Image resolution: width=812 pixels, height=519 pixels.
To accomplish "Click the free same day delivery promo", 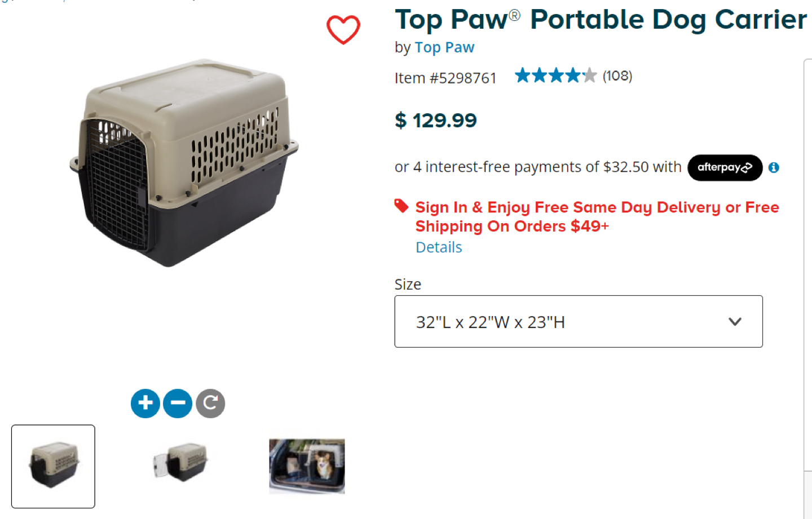I will pos(597,216).
